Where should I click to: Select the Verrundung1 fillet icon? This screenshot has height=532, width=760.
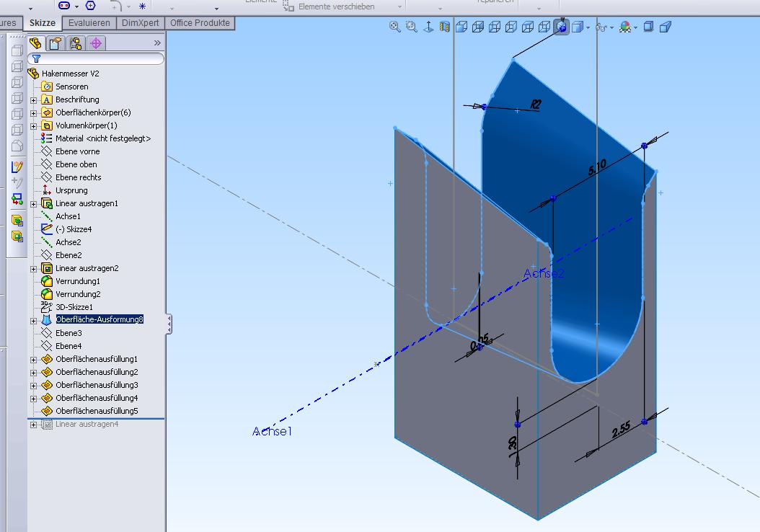(47, 281)
